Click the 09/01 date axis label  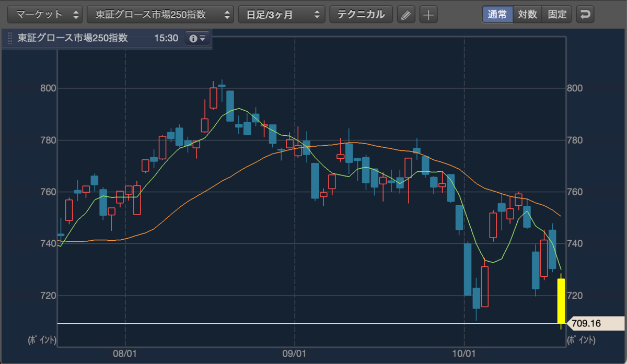point(295,354)
